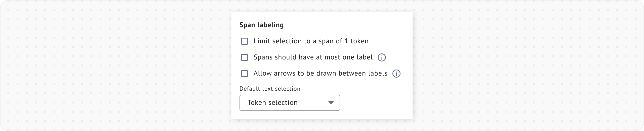Image resolution: width=644 pixels, height=131 pixels.
Task: Click the 'Span labeling' heading
Action: (261, 25)
